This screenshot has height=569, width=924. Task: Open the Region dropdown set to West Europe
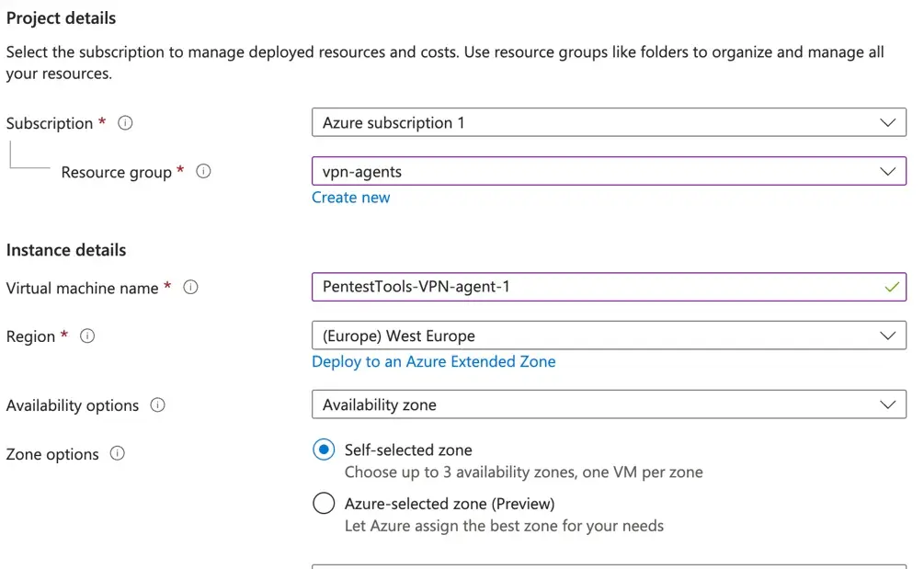[609, 336]
